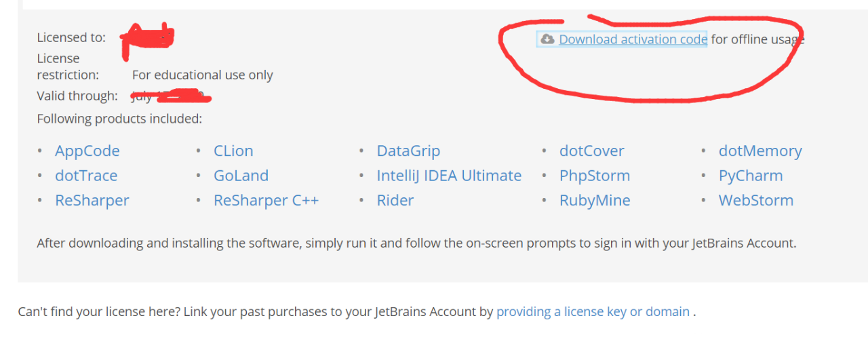Click the 'For educational use only' restriction text
The image size is (868, 352).
coord(202,75)
